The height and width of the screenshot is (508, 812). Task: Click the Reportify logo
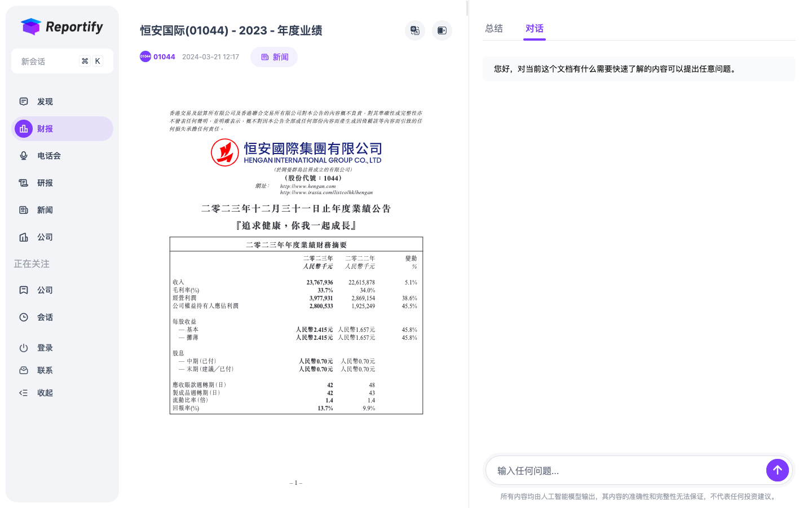[x=62, y=27]
